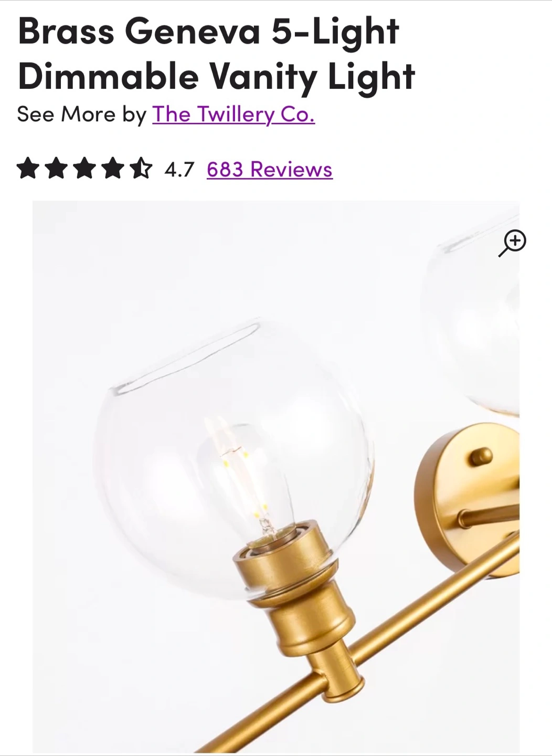Open the 683 Reviews link
552x756 pixels.
click(x=270, y=169)
